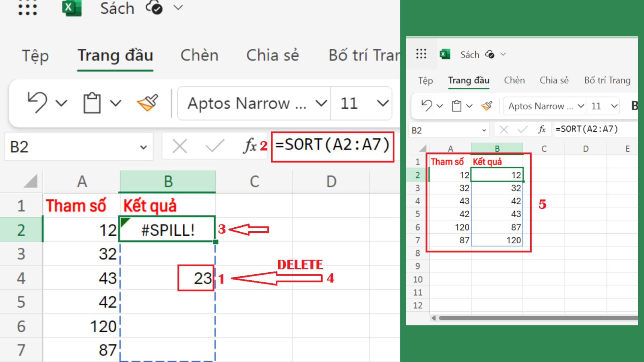Click Name Box B2 in right window
This screenshot has height=362, width=644.
pyautogui.click(x=449, y=130)
